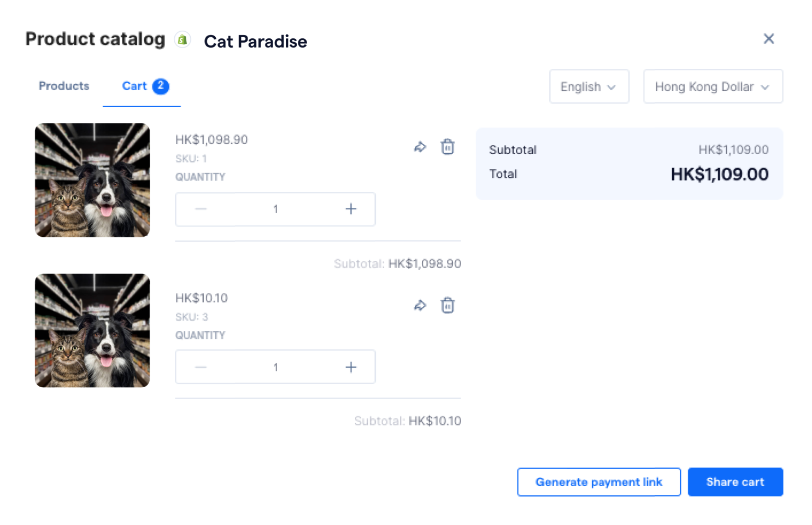Click the 'Subtotal: HK$1,098.90' line
The image size is (812, 525).
pos(397,264)
